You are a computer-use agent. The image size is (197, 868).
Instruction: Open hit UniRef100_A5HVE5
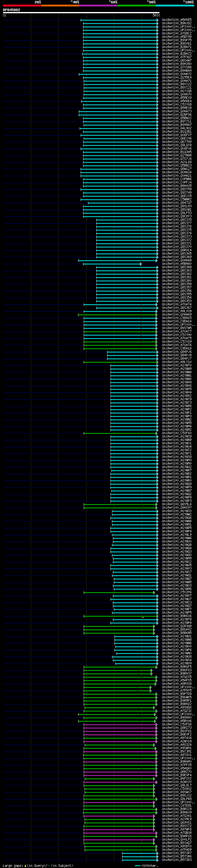(176, 20)
